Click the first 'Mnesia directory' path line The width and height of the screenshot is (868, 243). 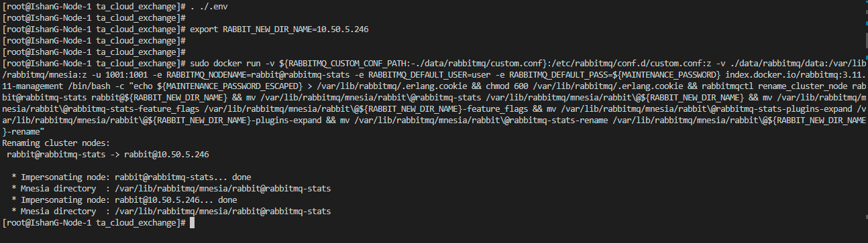tap(171, 189)
